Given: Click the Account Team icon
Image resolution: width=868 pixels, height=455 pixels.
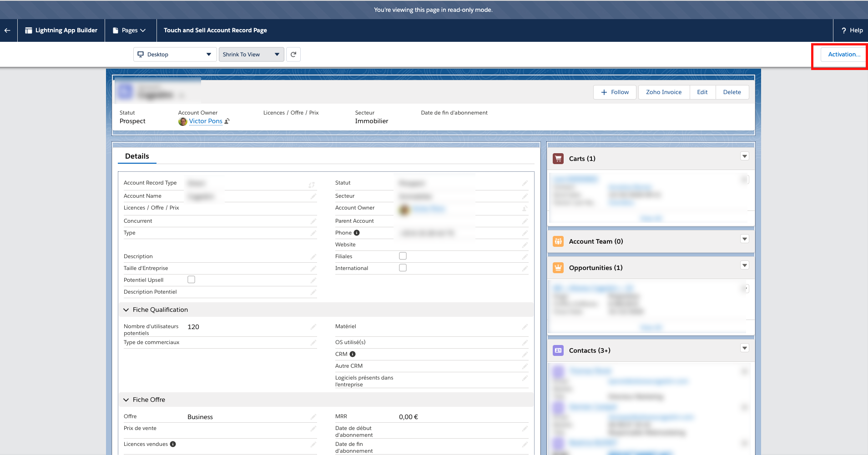Looking at the screenshot, I should pyautogui.click(x=558, y=241).
